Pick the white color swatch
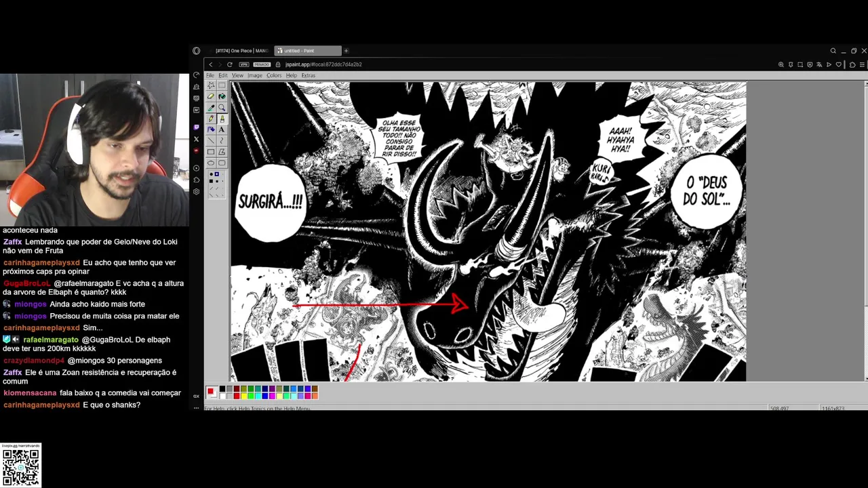 point(222,396)
